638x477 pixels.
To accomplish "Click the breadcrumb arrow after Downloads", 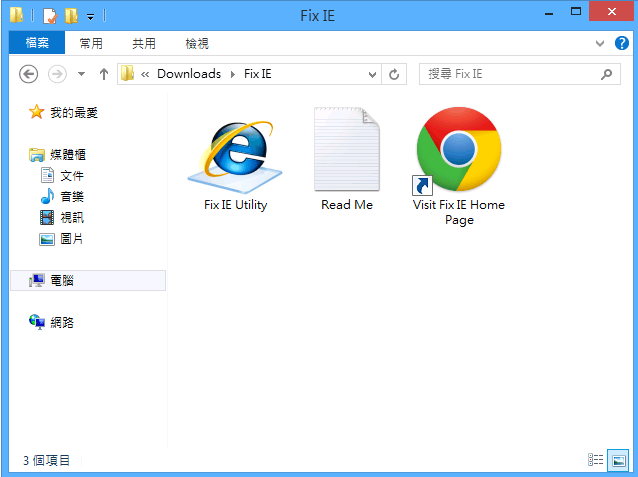I will point(233,74).
